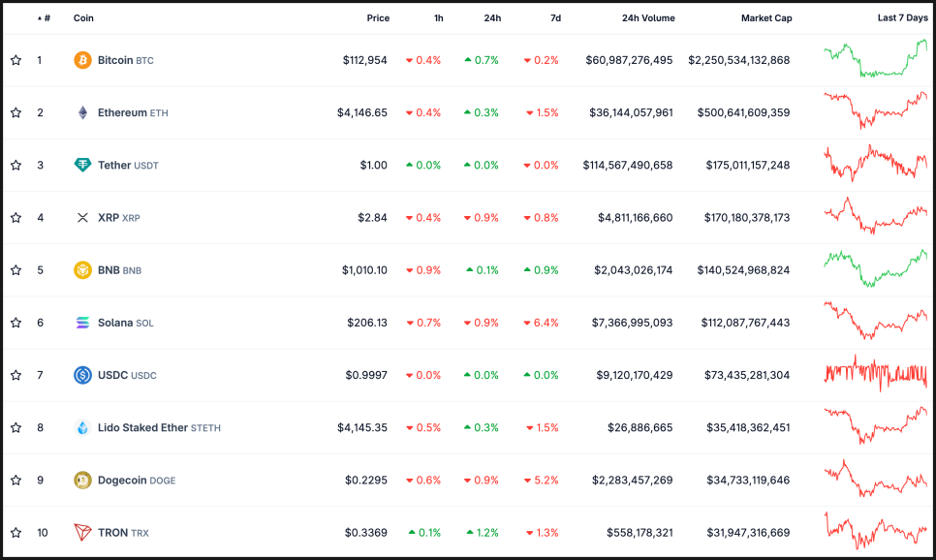
Task: Click the BNB logo icon
Action: [x=82, y=270]
